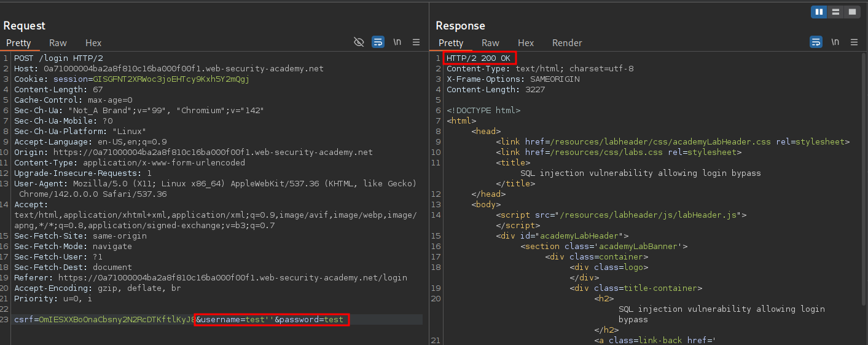Click the session cookie value in request

click(x=171, y=79)
